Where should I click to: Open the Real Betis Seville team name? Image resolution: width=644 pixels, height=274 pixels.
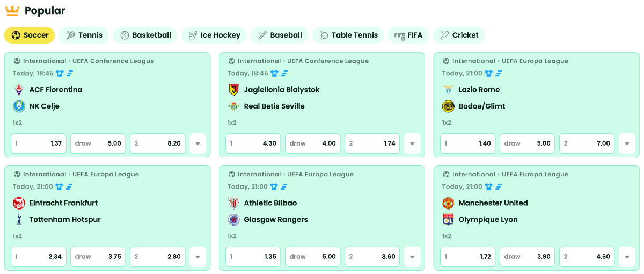(x=274, y=106)
